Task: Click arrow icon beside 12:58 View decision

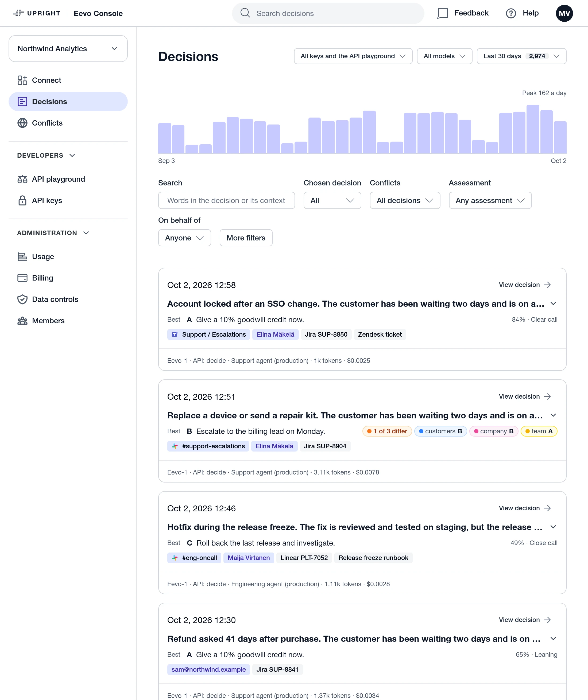Action: [x=547, y=285]
